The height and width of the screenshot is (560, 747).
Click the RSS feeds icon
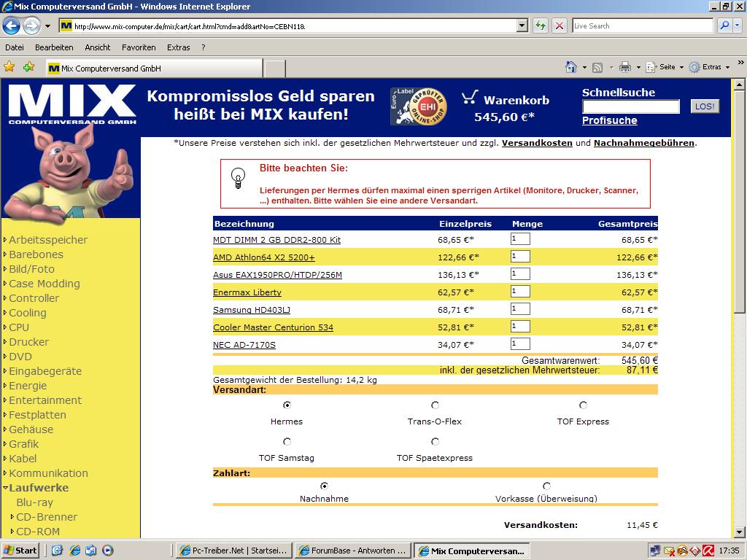point(597,68)
